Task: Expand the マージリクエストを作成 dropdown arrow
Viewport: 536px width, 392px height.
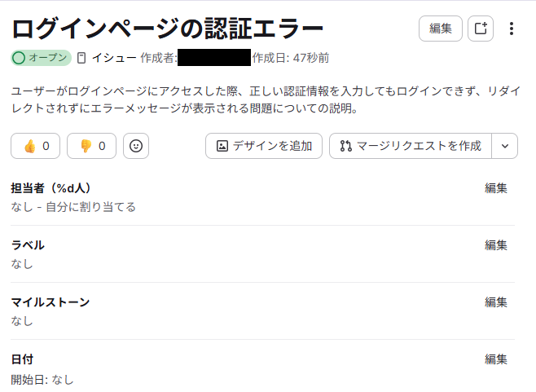Action: pos(505,146)
